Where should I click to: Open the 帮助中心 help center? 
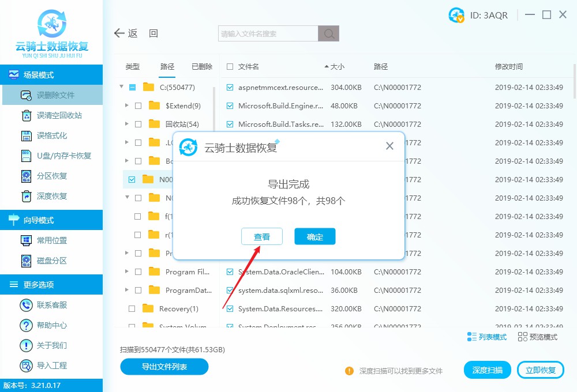[x=51, y=325]
